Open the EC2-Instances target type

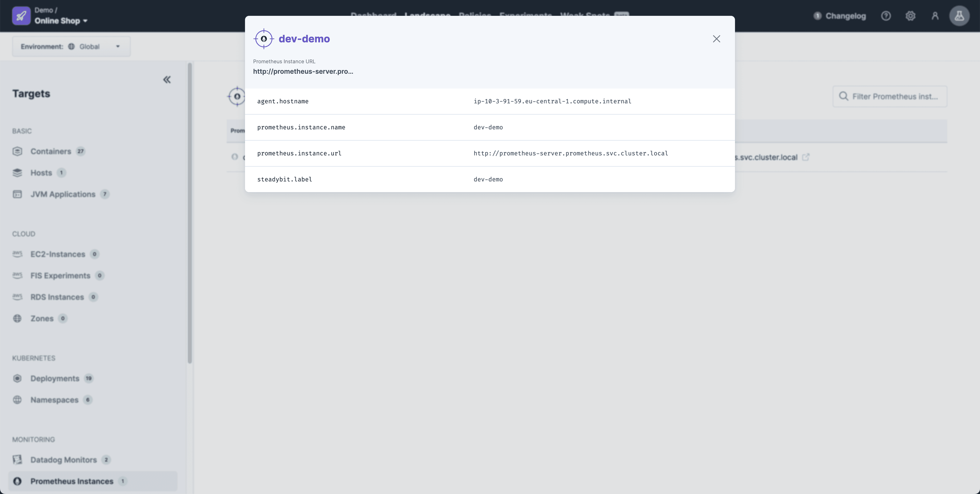coord(57,254)
